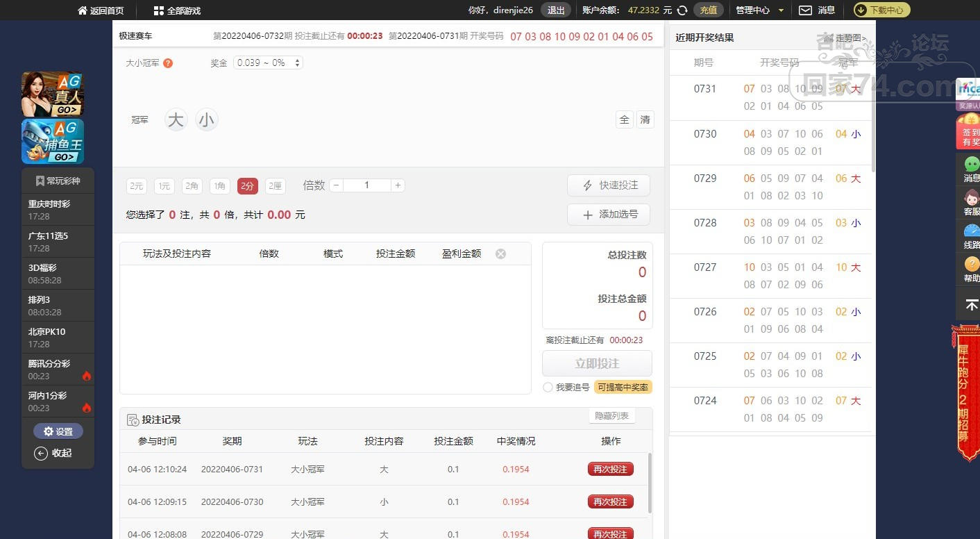Expand the 管理中心 menu

click(760, 10)
